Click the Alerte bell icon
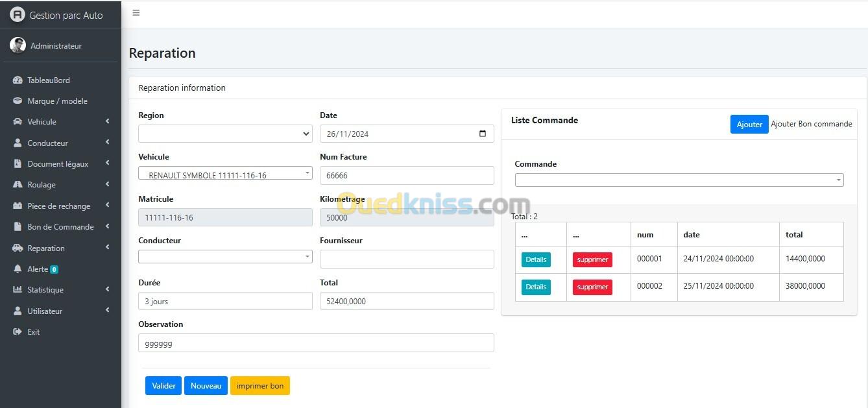 point(18,269)
